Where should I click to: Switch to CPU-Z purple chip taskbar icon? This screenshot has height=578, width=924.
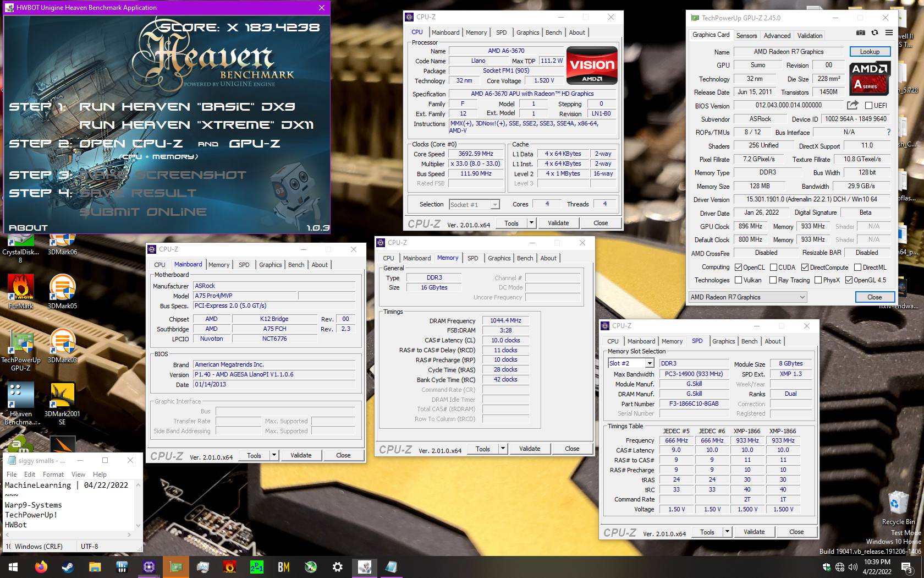point(148,566)
